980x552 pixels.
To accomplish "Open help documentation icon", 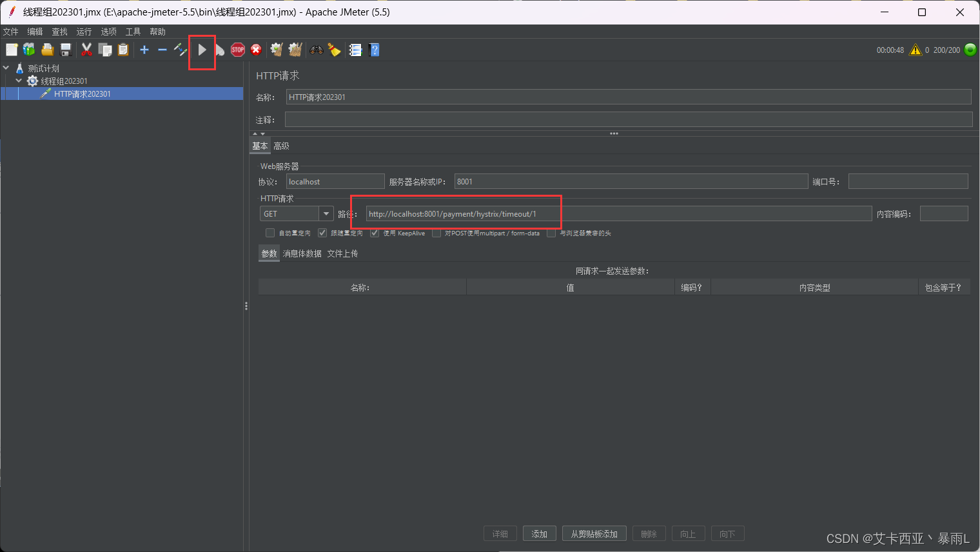I will point(374,50).
